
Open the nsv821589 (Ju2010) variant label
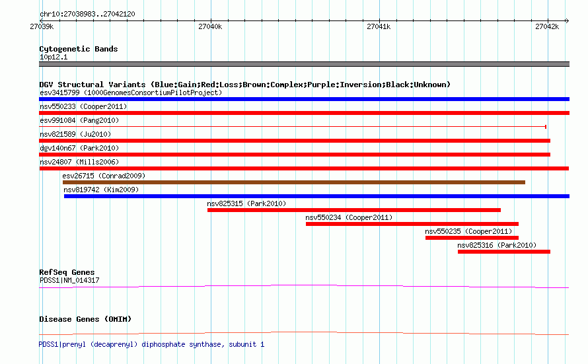point(75,134)
